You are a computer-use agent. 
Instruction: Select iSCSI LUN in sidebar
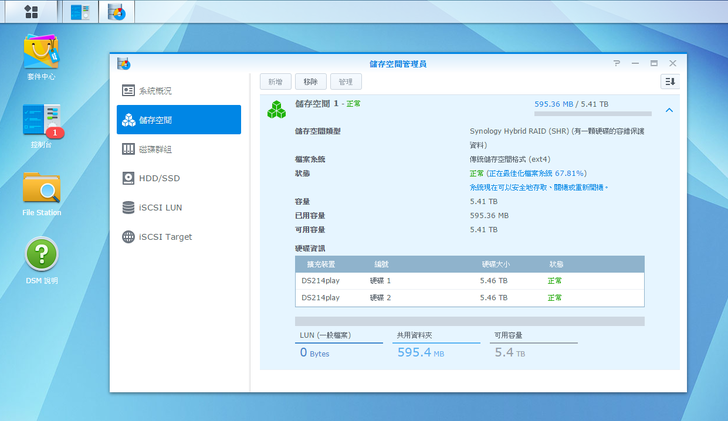click(x=178, y=208)
